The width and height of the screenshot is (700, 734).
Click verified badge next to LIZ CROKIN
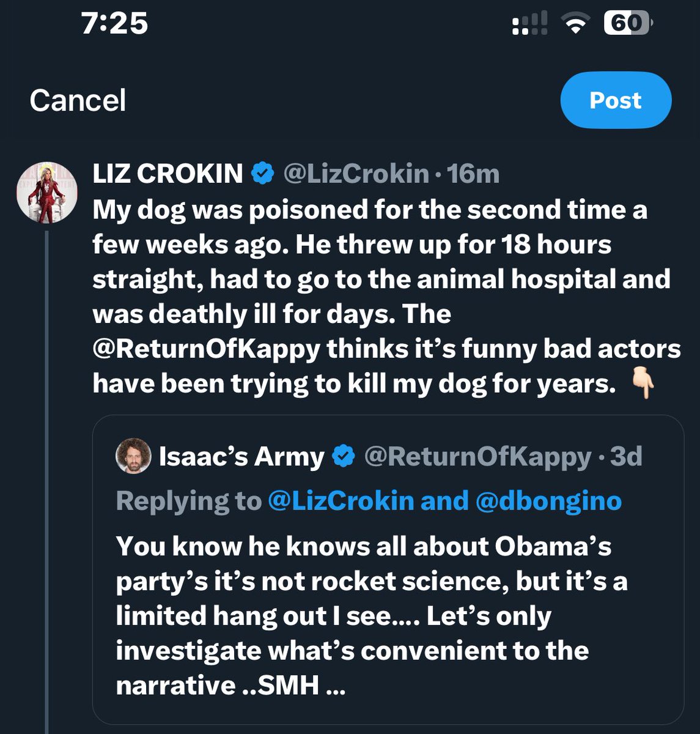click(263, 174)
